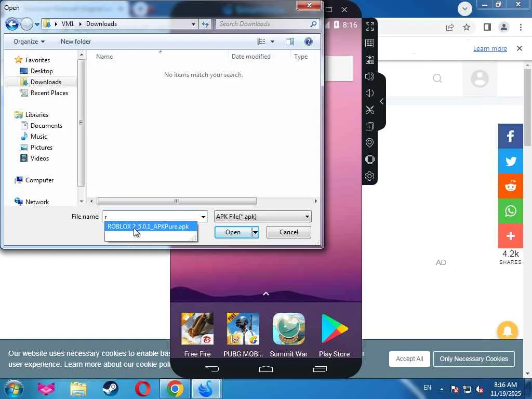Toggle the preview pane icon
532x399 pixels.
coord(290,42)
